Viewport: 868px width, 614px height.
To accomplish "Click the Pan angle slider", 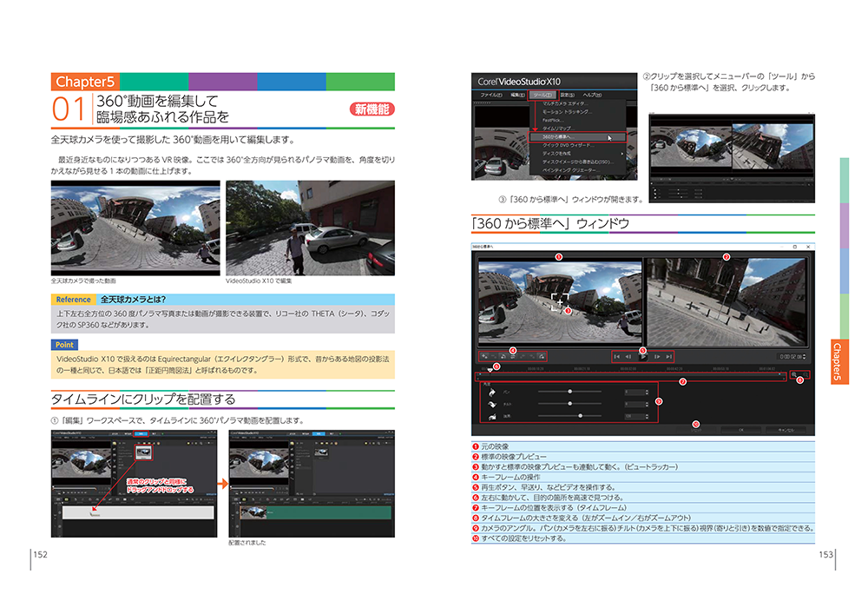I will (x=570, y=392).
